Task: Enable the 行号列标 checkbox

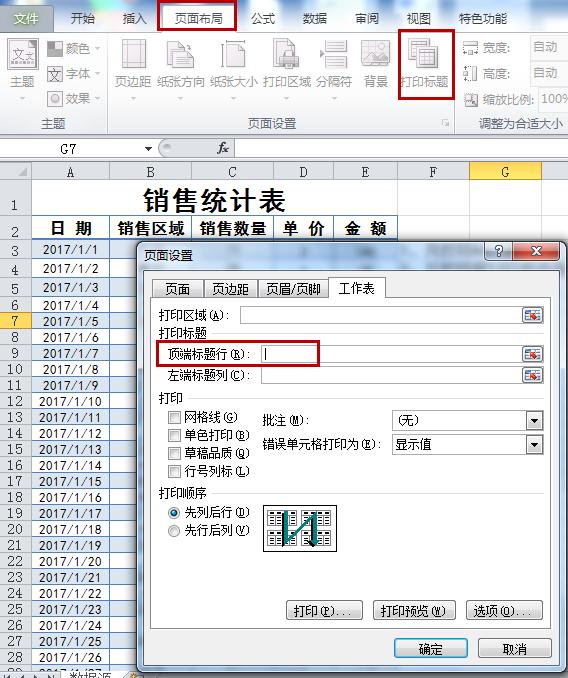Action: click(x=174, y=471)
